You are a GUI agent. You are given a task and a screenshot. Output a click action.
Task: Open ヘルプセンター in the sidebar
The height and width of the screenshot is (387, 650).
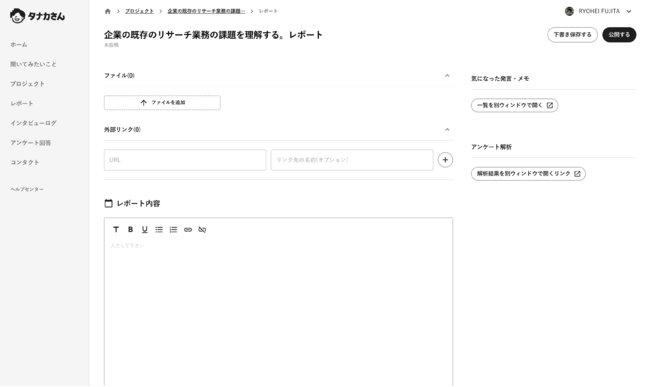(x=27, y=189)
